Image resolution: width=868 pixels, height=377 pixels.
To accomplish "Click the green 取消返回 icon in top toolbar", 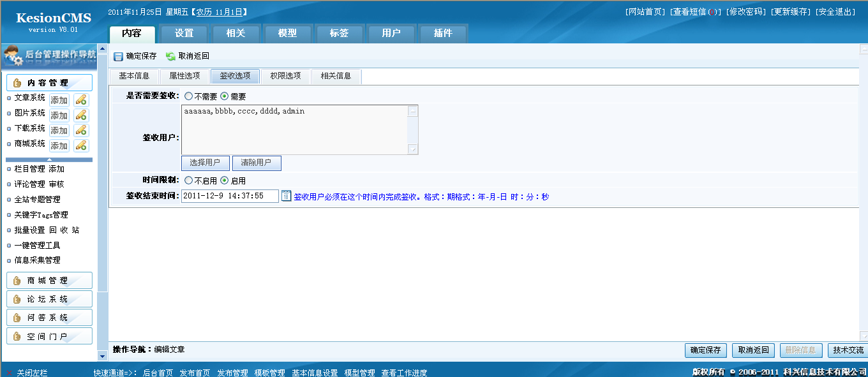I will [170, 56].
